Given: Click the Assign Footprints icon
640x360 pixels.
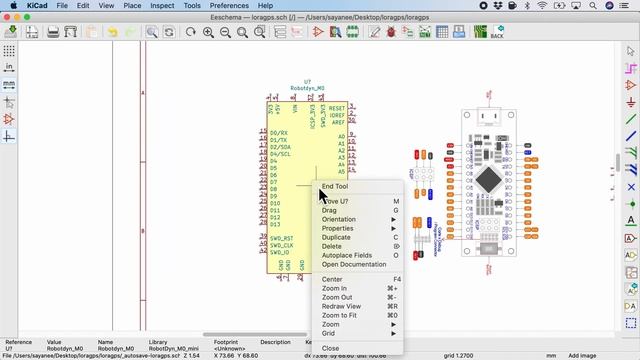Looking at the screenshot, I should coord(408,32).
